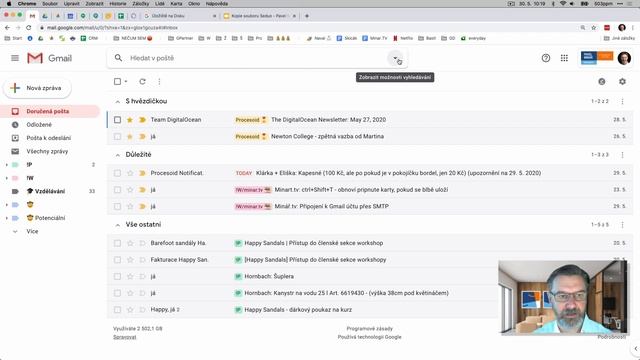
Task: Refresh the inbox
Action: point(142,82)
